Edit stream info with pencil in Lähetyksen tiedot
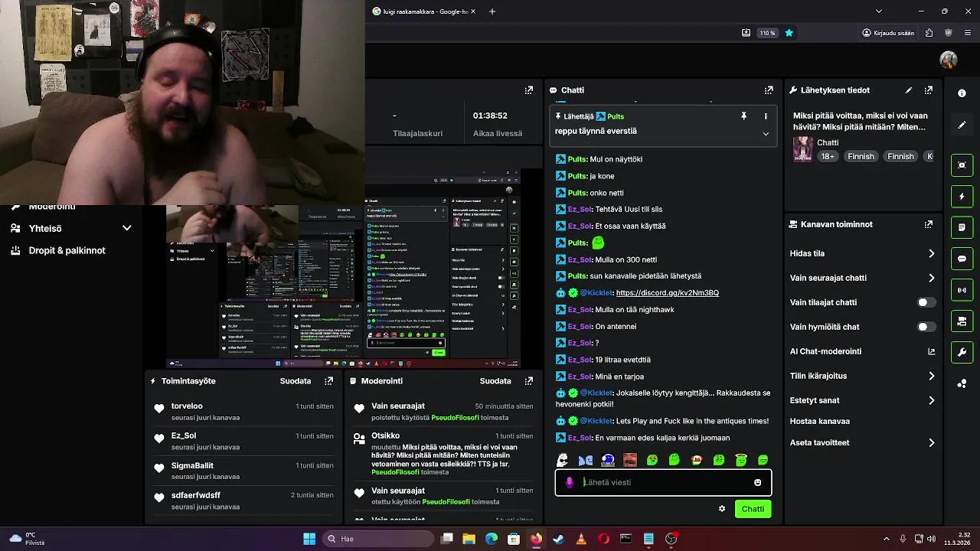Screen dimensions: 980x551 (x=909, y=90)
